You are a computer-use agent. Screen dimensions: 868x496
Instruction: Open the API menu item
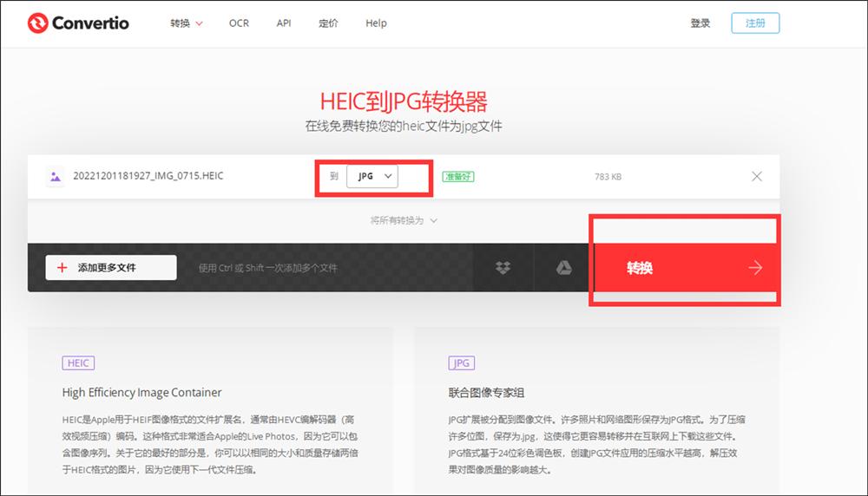284,23
